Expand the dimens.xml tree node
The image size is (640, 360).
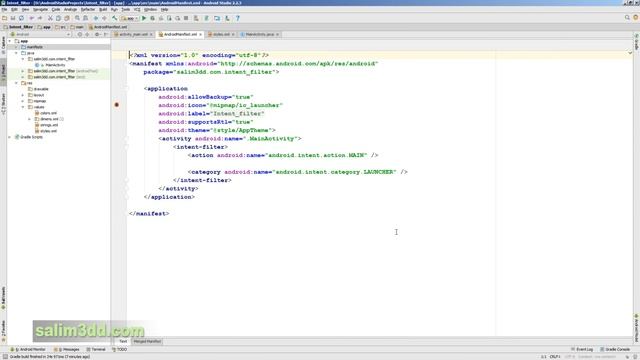pyautogui.click(x=30, y=119)
